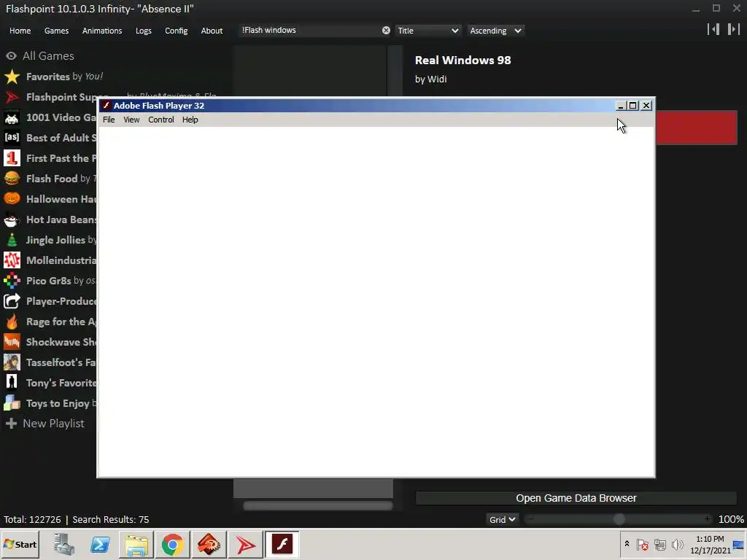This screenshot has width=747, height=560.
Task: Click network status tray icon
Action: point(659,544)
